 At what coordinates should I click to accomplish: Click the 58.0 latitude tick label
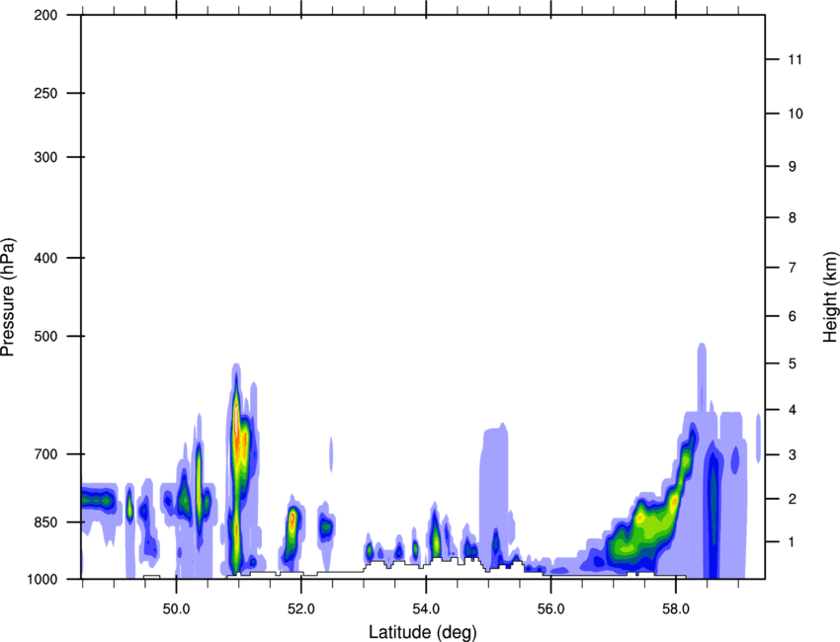(x=676, y=608)
